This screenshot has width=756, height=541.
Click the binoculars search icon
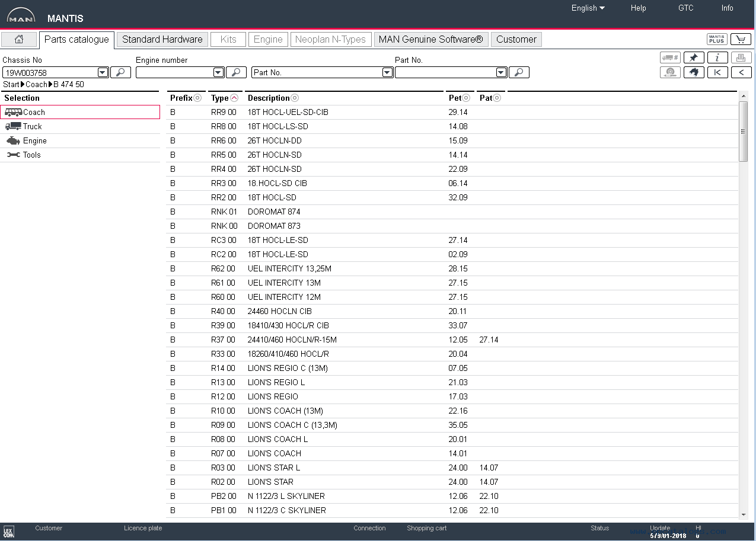pyautogui.click(x=694, y=72)
